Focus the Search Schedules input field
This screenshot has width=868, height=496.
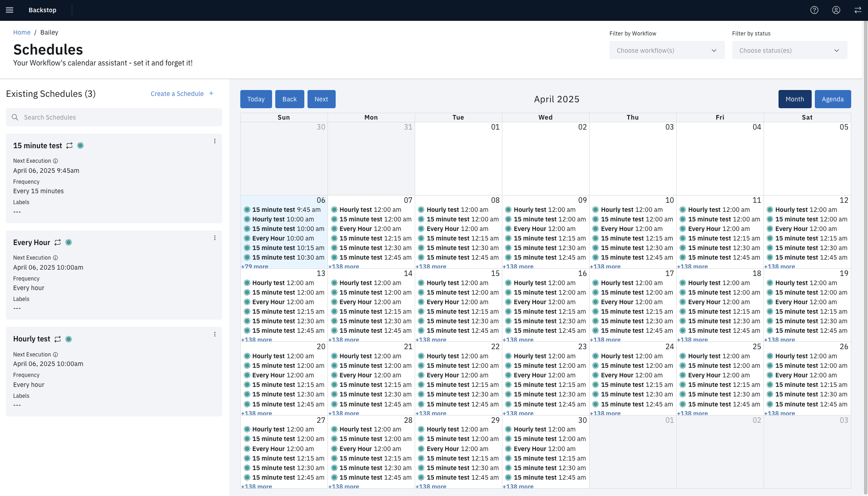(x=118, y=117)
